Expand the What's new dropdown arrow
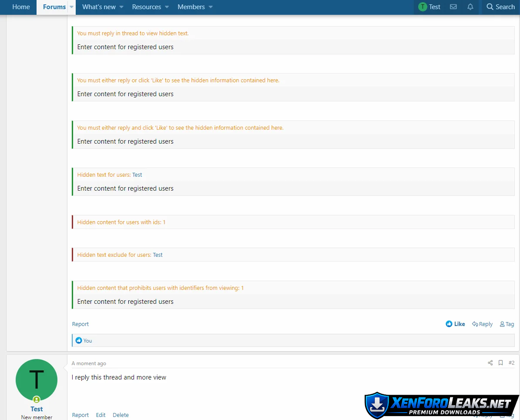The width and height of the screenshot is (520, 420). (121, 7)
